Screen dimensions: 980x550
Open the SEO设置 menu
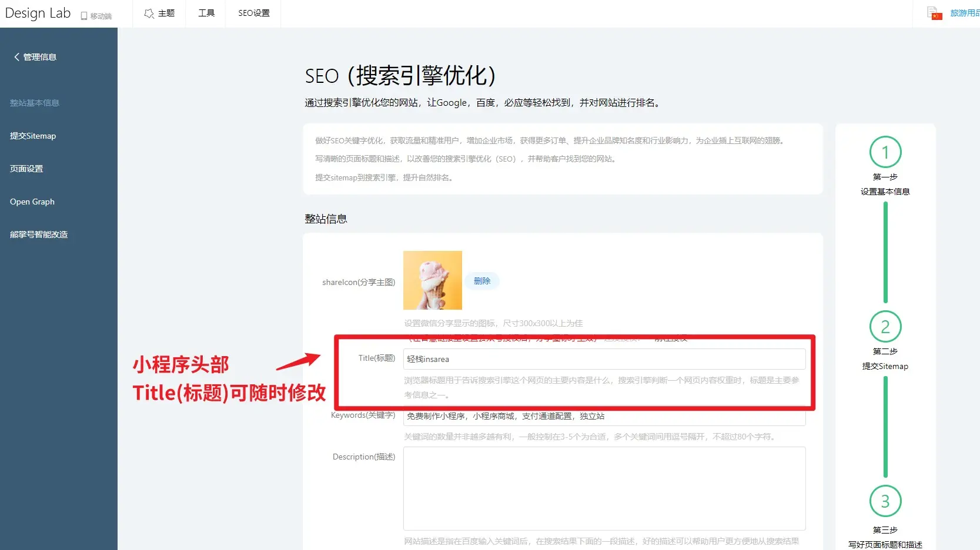(x=253, y=13)
